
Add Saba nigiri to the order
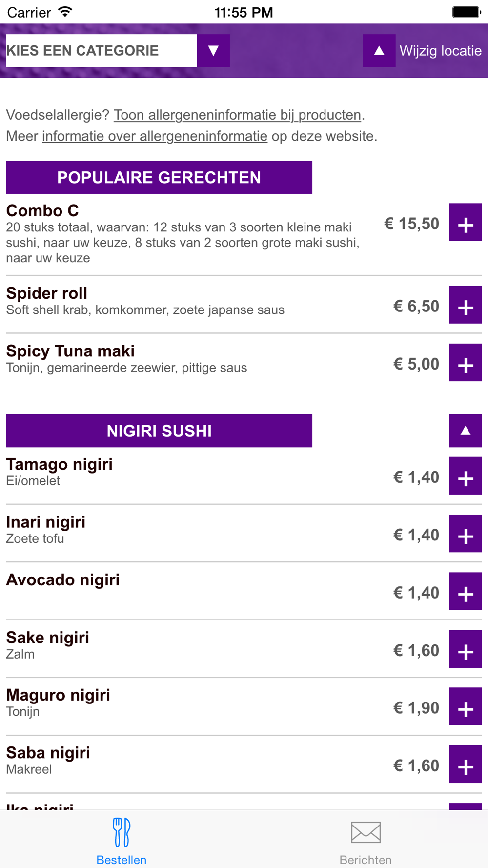465,764
